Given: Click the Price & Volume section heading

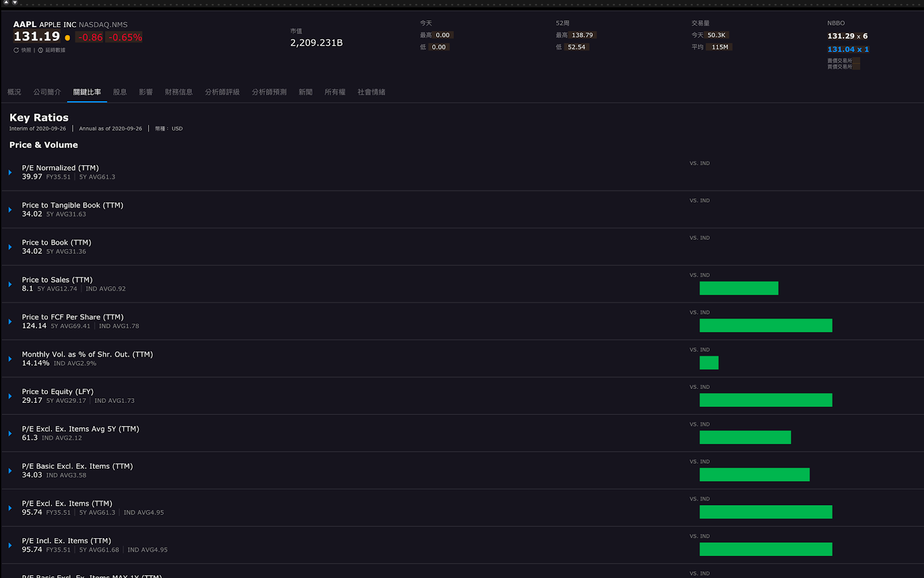Looking at the screenshot, I should [x=43, y=145].
